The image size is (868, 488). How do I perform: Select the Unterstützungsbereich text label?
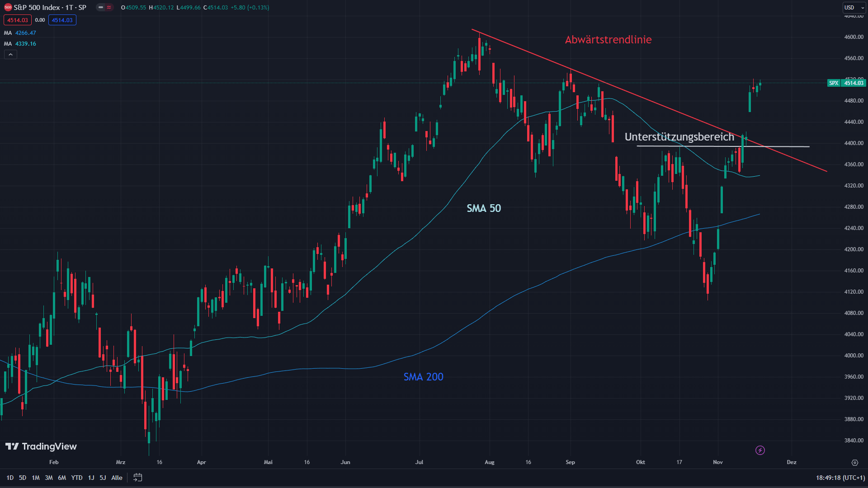click(x=679, y=137)
